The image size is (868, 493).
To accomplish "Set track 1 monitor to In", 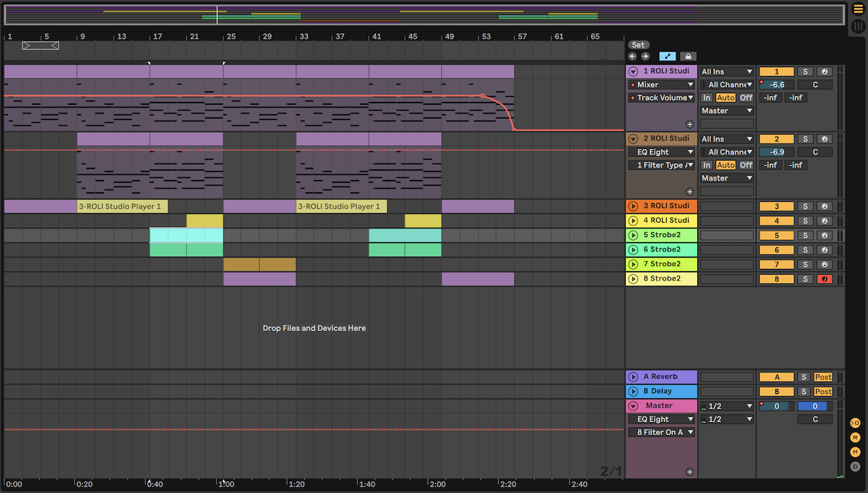I will pos(707,98).
